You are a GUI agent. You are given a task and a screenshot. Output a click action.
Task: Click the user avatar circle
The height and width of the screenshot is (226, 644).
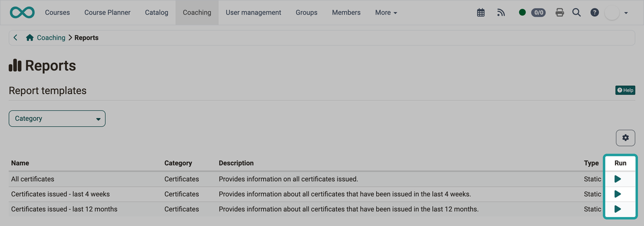[x=612, y=12]
